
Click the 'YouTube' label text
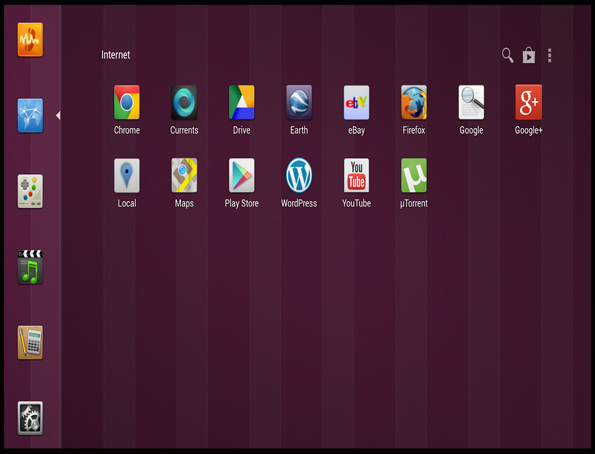356,203
